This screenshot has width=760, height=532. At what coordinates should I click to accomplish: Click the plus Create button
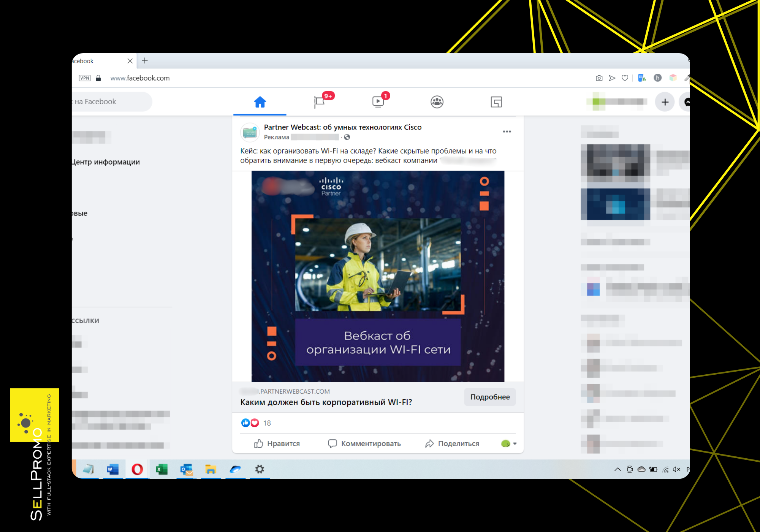pyautogui.click(x=665, y=102)
